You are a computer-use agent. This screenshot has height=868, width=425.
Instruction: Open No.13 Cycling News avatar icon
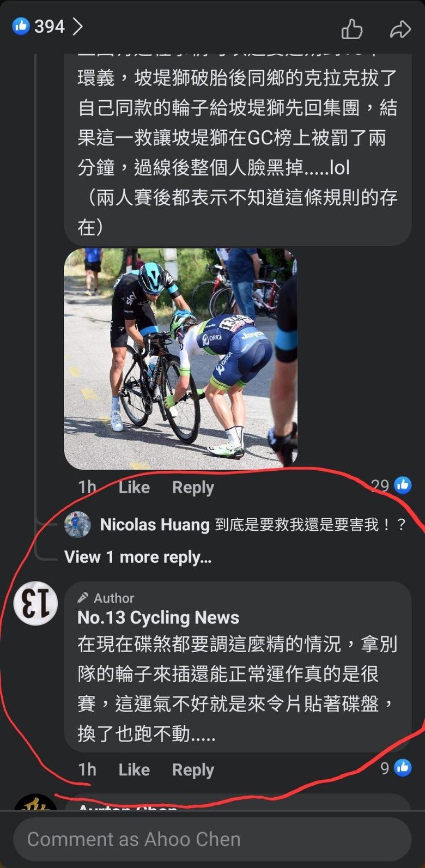point(35,604)
